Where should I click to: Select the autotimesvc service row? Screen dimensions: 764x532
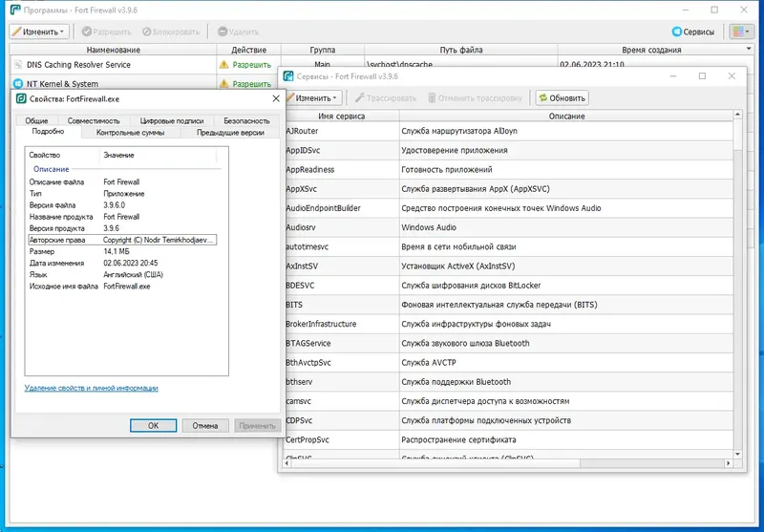[508, 246]
